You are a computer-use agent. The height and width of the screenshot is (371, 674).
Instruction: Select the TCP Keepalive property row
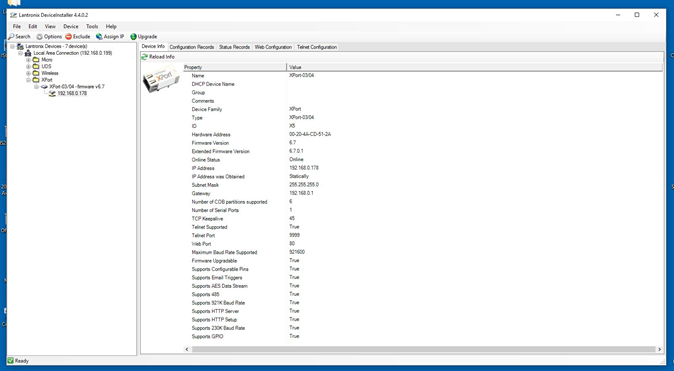point(423,219)
